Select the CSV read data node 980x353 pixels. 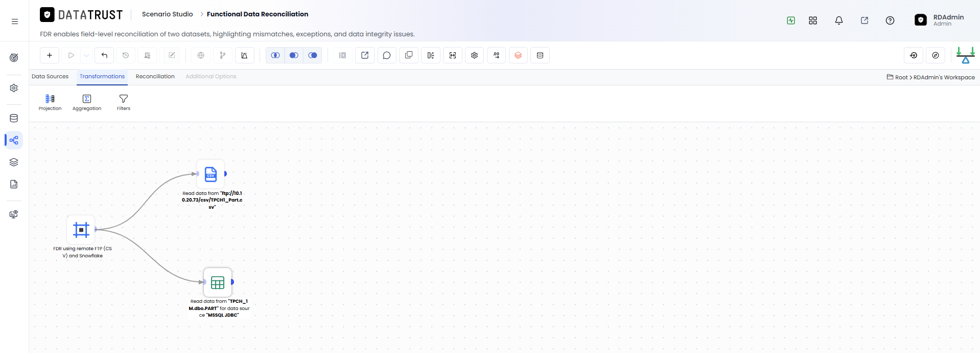tap(211, 174)
